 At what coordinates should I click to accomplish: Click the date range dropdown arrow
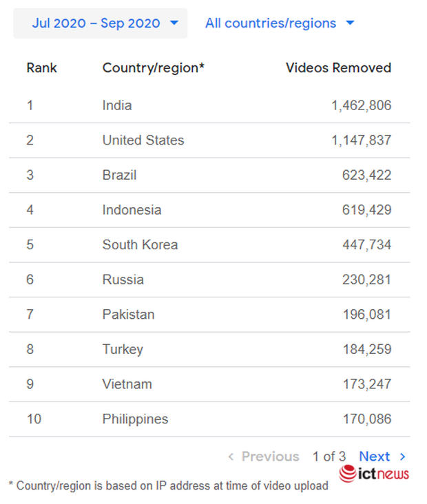click(174, 23)
